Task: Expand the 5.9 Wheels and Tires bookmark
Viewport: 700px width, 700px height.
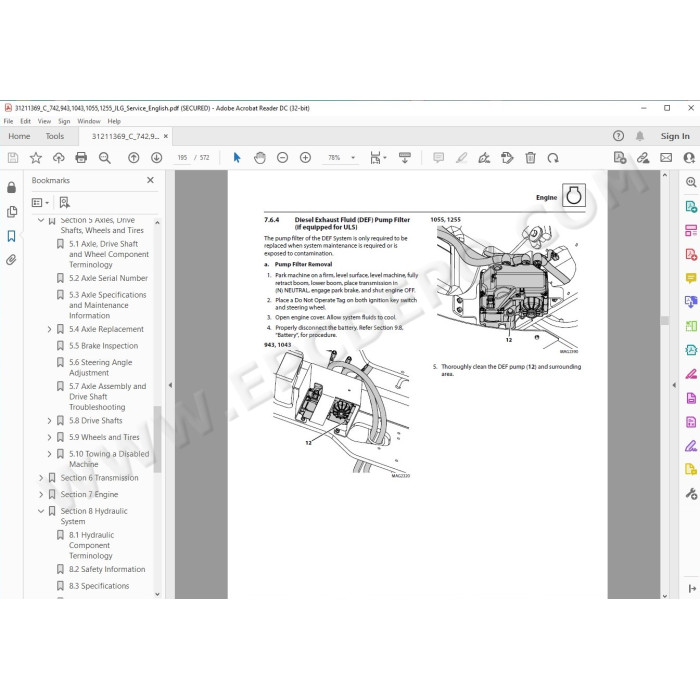Action: click(x=50, y=438)
